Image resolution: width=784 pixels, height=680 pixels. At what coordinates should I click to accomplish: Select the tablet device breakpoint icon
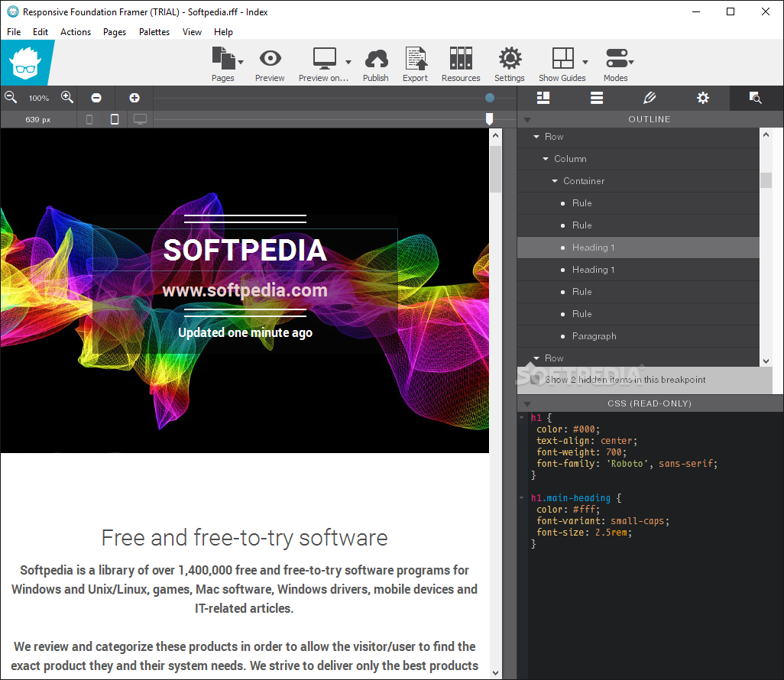[x=115, y=119]
